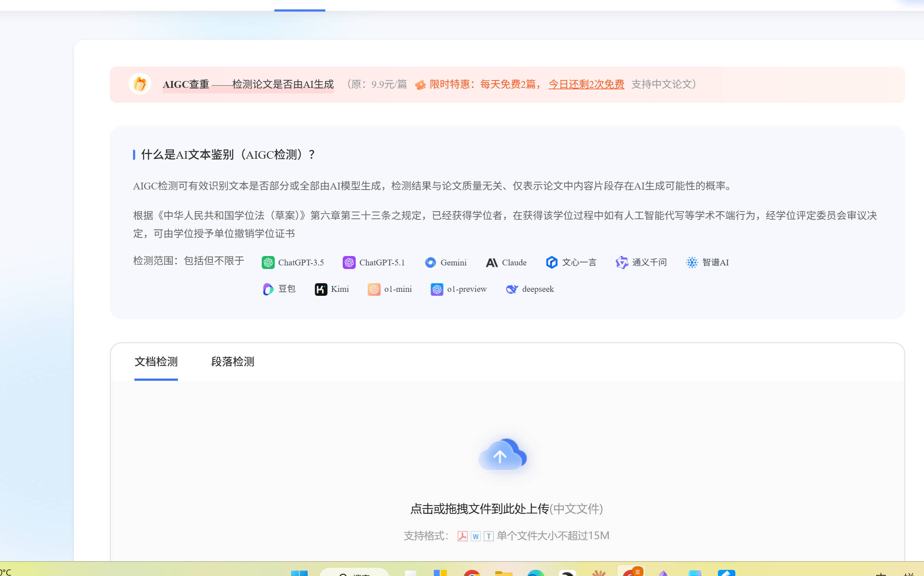Click the green ChatGPT-3.5 logo icon
924x576 pixels.
(268, 263)
